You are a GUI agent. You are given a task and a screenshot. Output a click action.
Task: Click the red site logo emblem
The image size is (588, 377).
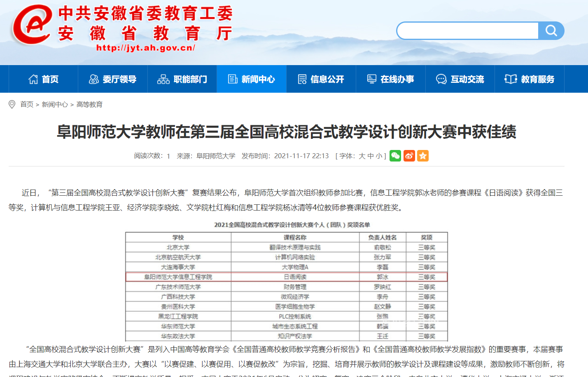[x=32, y=25]
